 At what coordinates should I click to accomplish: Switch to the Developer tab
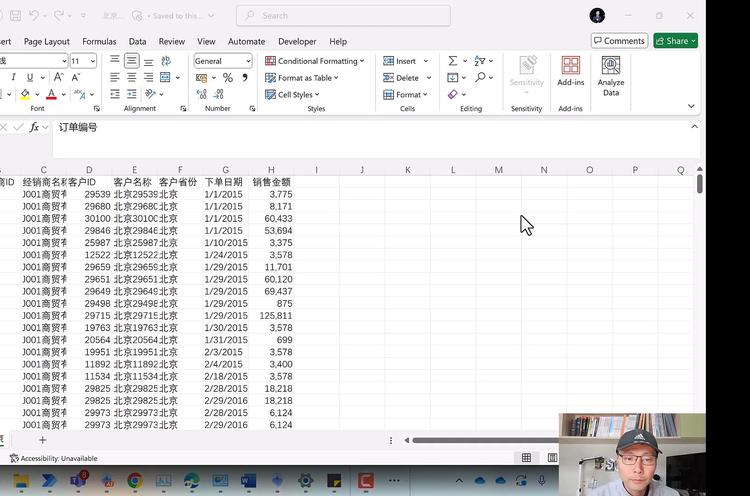click(x=297, y=42)
